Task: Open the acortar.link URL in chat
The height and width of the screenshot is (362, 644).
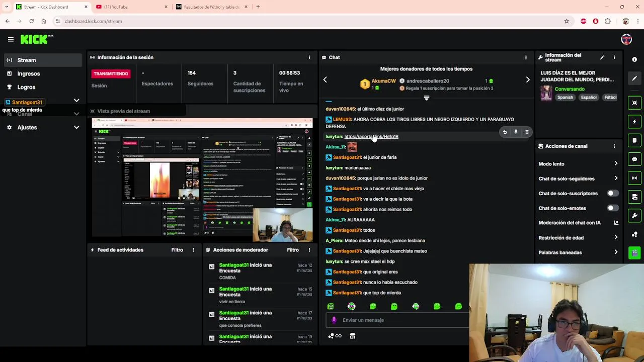Action: tap(371, 136)
